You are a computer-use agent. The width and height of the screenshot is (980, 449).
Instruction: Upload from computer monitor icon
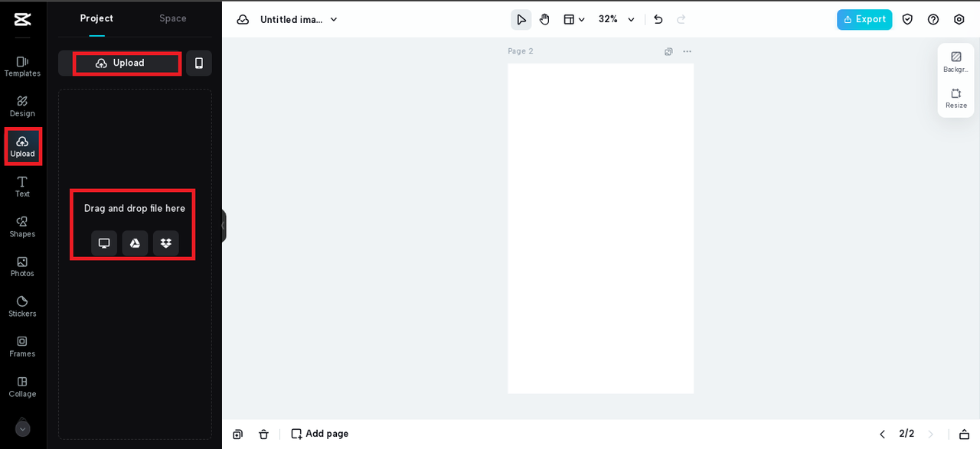click(104, 243)
